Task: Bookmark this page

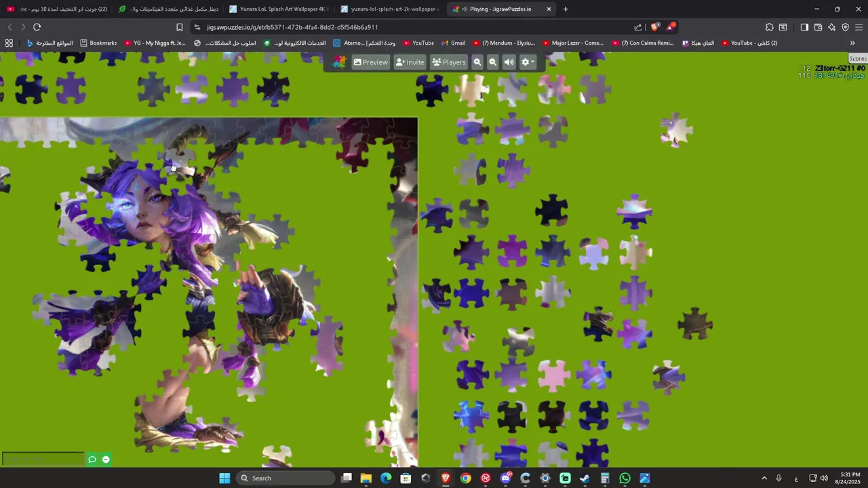Action: (180, 27)
